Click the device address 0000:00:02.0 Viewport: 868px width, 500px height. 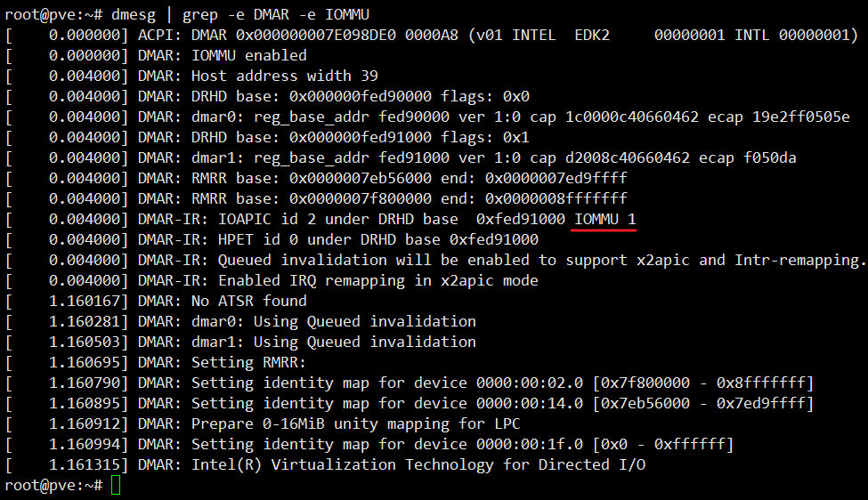click(x=529, y=383)
